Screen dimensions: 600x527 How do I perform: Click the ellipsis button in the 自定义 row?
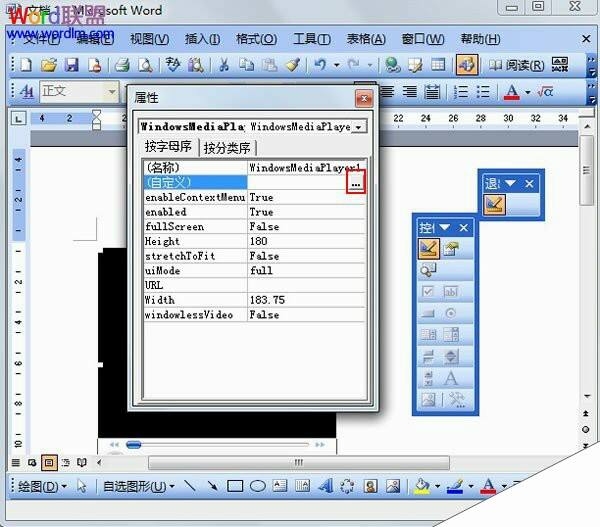(x=356, y=183)
